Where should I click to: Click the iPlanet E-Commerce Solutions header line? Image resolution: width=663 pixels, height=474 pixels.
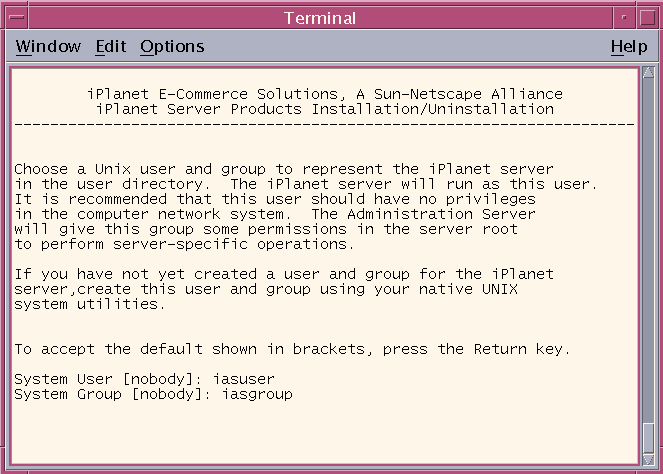(325, 94)
